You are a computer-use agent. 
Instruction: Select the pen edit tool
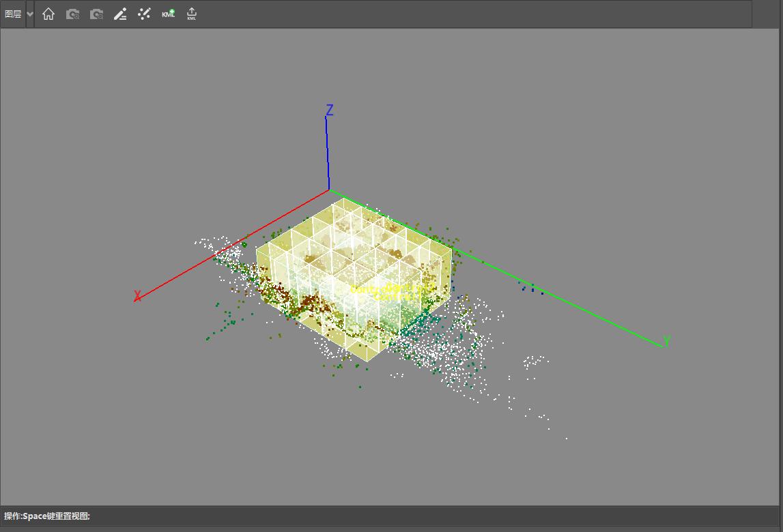[x=120, y=14]
